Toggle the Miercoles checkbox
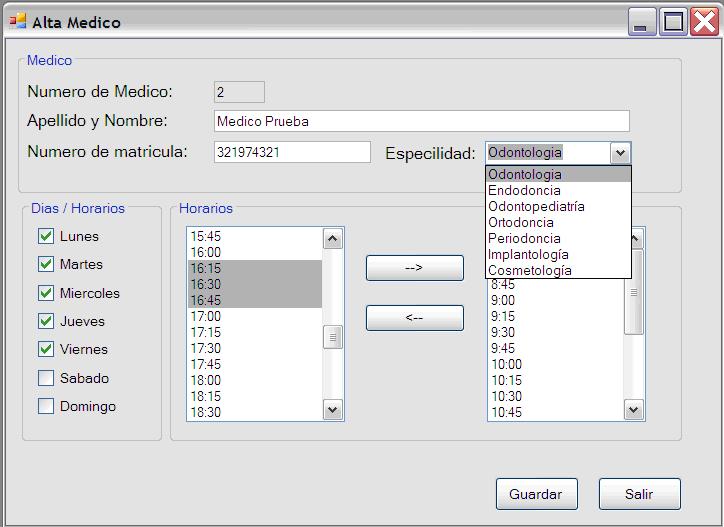This screenshot has height=527, width=724. coord(46,293)
